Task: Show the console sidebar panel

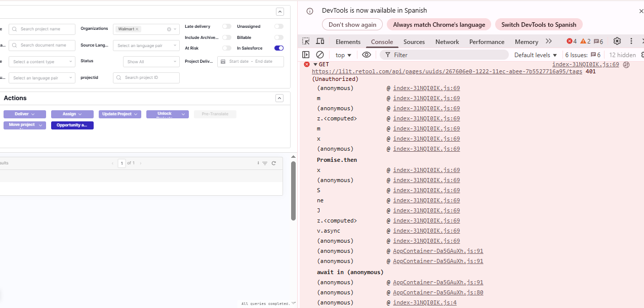Action: coord(306,55)
